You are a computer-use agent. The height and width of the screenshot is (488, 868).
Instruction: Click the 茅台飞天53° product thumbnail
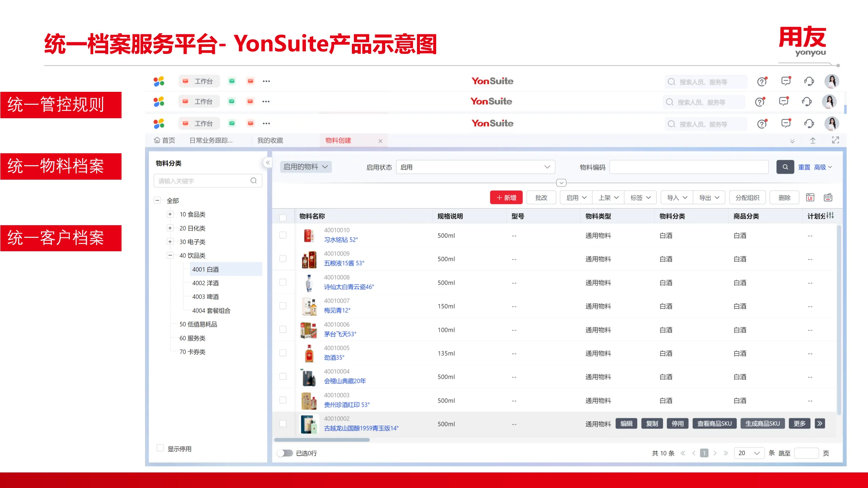point(309,330)
